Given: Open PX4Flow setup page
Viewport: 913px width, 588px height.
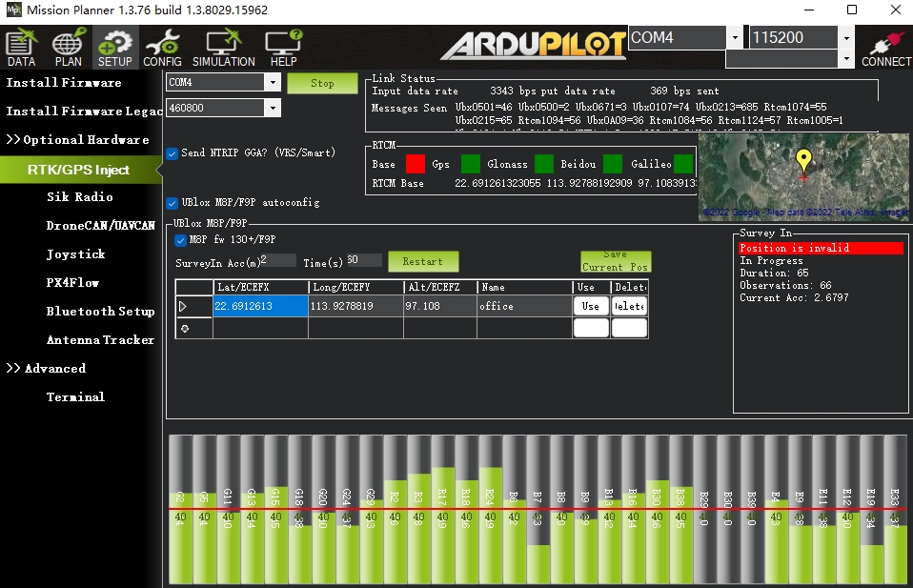Looking at the screenshot, I should click(72, 282).
